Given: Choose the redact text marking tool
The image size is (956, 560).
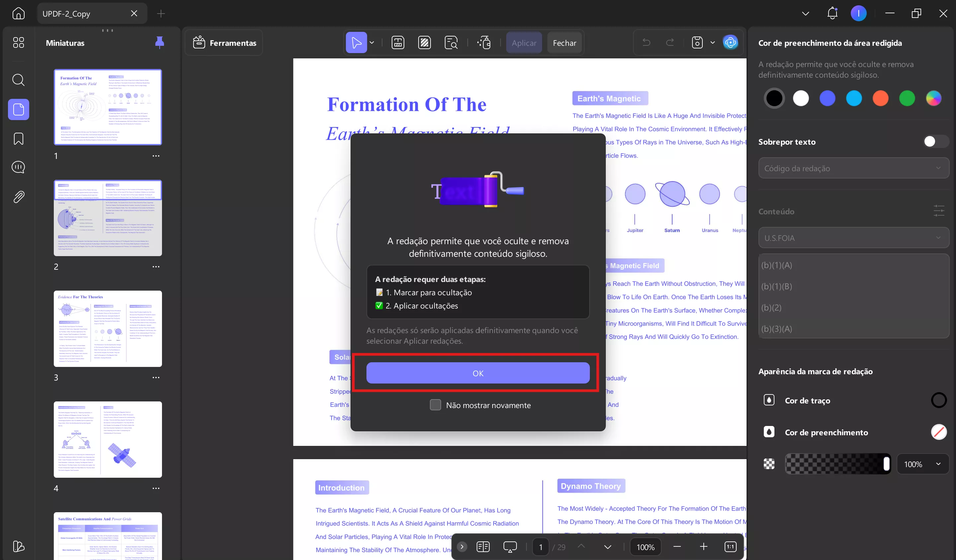Looking at the screenshot, I should click(398, 42).
